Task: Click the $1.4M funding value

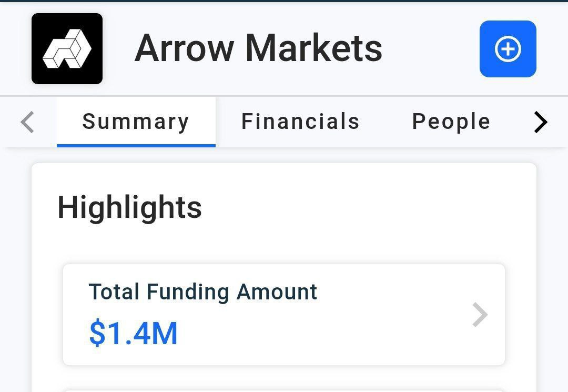Action: (134, 333)
